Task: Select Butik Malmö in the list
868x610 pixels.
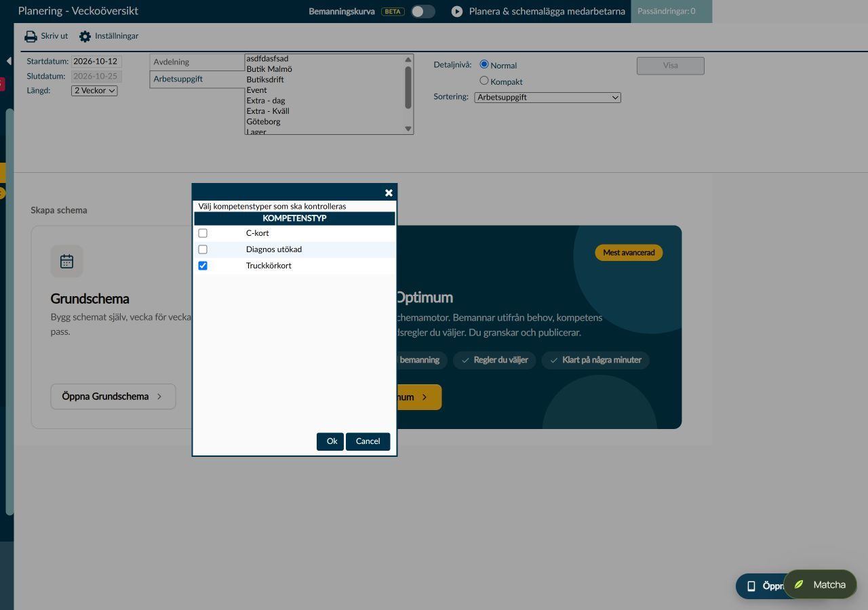Action: click(269, 69)
